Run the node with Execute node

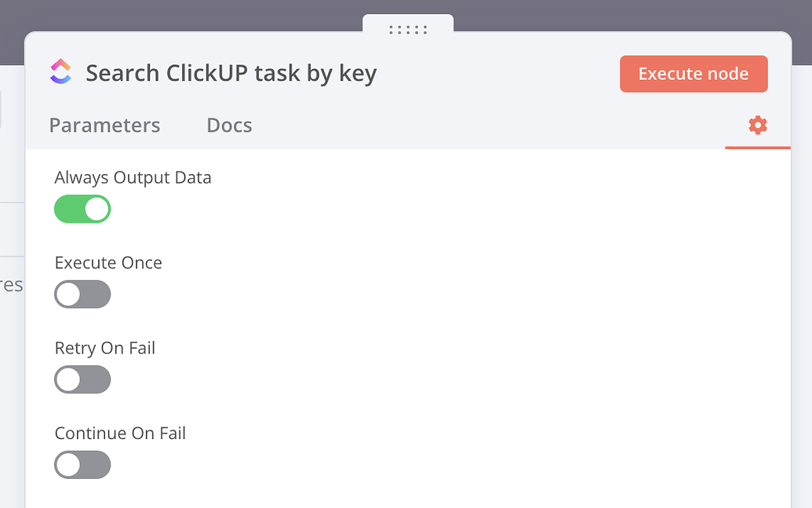pos(694,73)
